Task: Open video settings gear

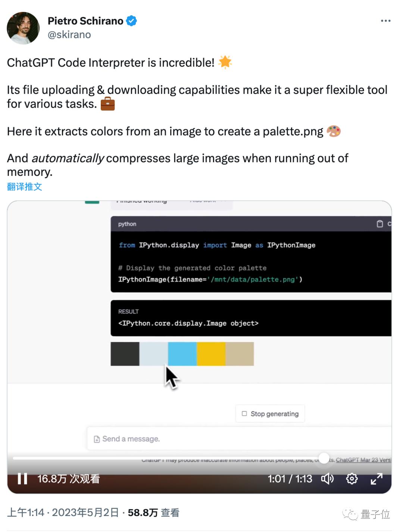Action: (x=352, y=479)
